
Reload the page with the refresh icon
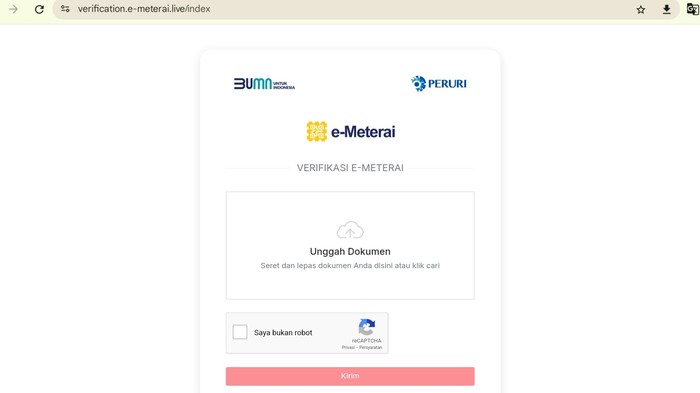[x=39, y=9]
